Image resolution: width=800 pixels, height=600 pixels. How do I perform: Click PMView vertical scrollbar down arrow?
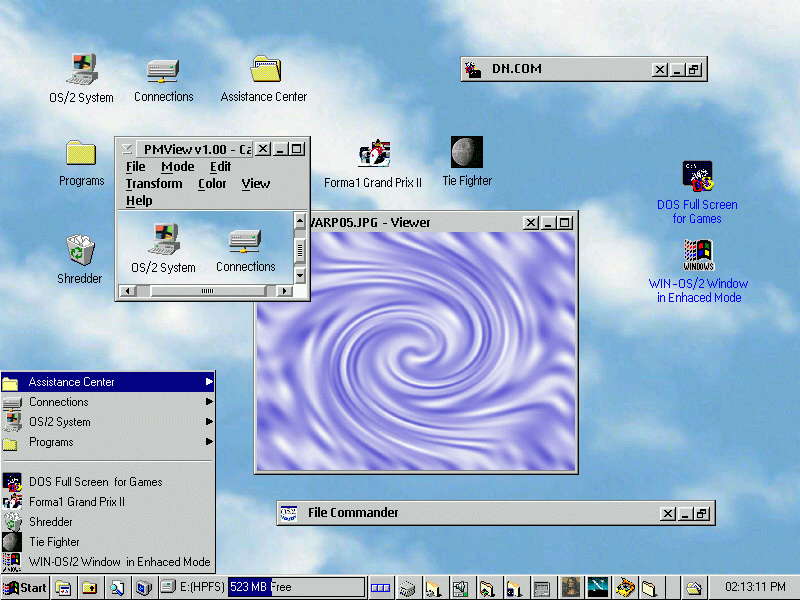tap(299, 275)
